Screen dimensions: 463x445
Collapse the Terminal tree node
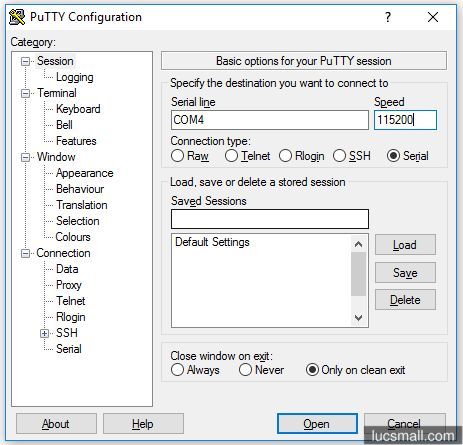coord(25,93)
